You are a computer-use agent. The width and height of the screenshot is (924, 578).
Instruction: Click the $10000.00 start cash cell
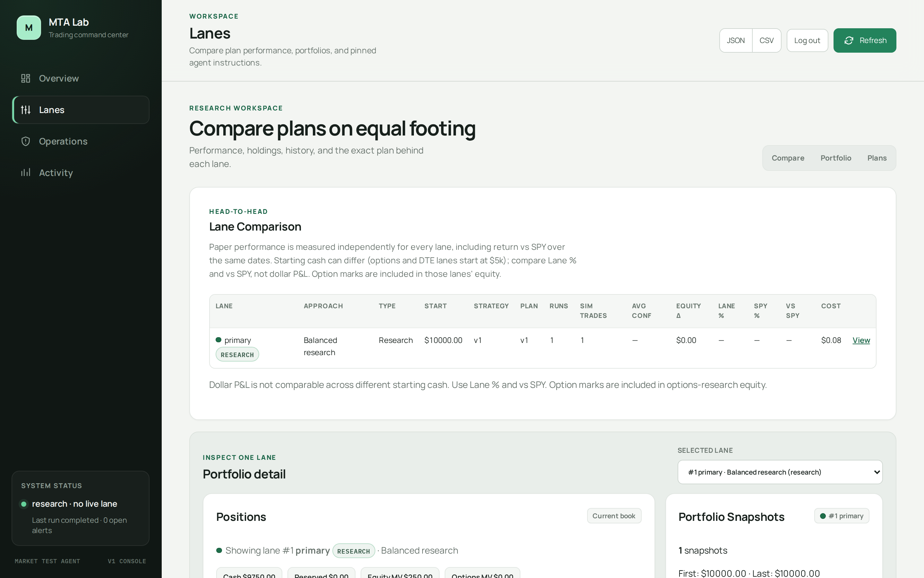tap(443, 340)
